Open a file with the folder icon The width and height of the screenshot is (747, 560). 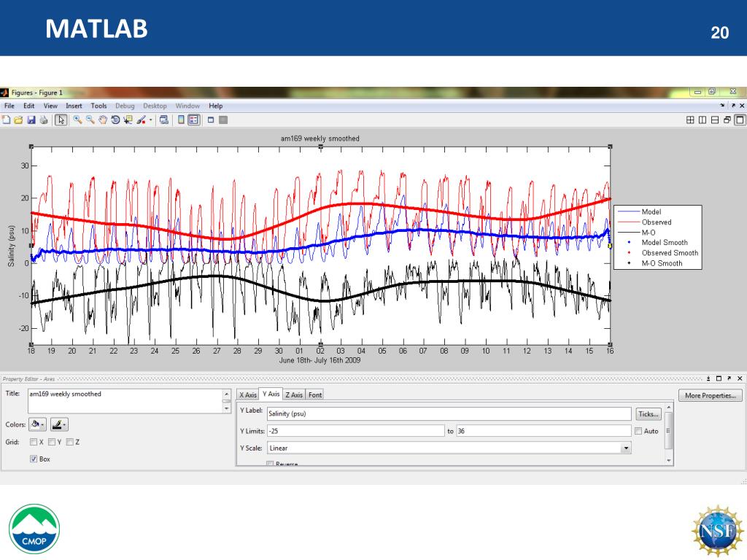18,120
